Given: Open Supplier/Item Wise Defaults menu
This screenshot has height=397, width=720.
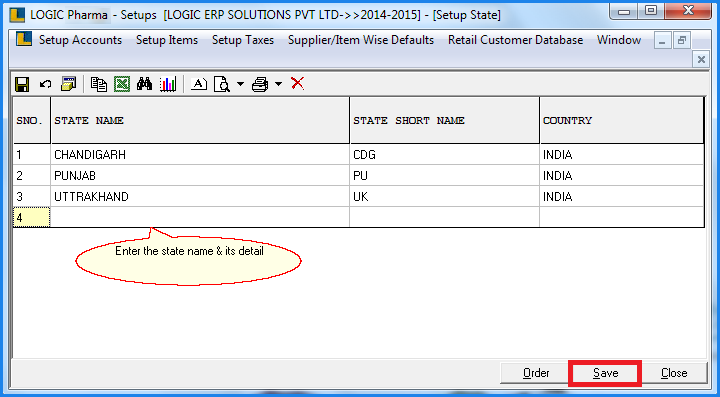Looking at the screenshot, I should pyautogui.click(x=361, y=40).
